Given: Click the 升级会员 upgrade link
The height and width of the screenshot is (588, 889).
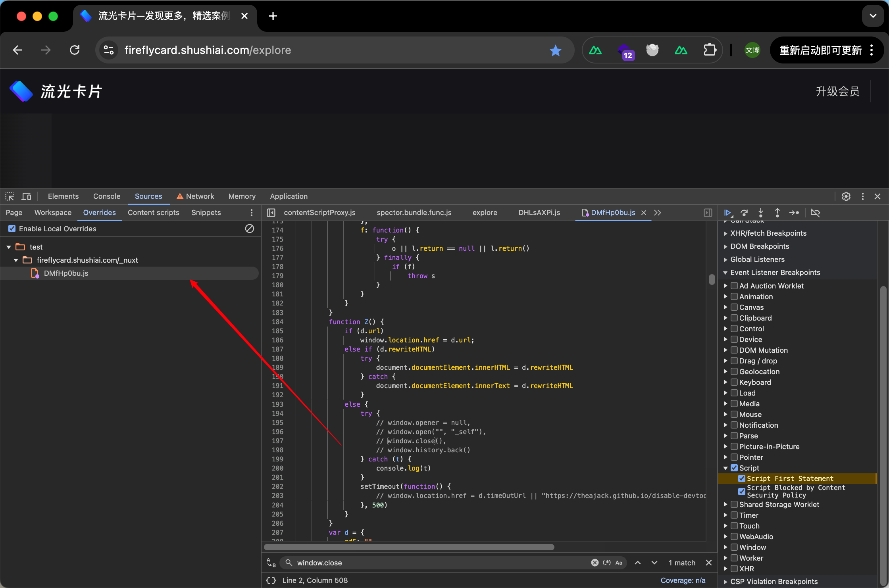Looking at the screenshot, I should click(837, 92).
